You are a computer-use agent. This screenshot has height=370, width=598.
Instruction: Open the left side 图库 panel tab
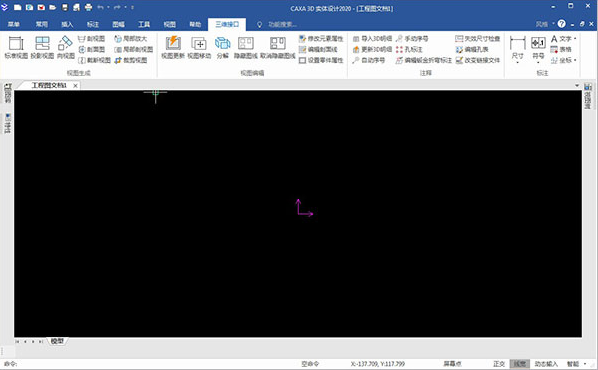[8, 93]
